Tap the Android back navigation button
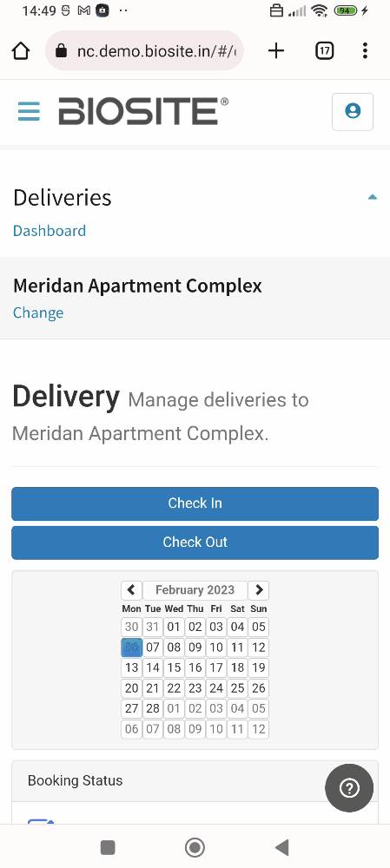 click(x=282, y=847)
